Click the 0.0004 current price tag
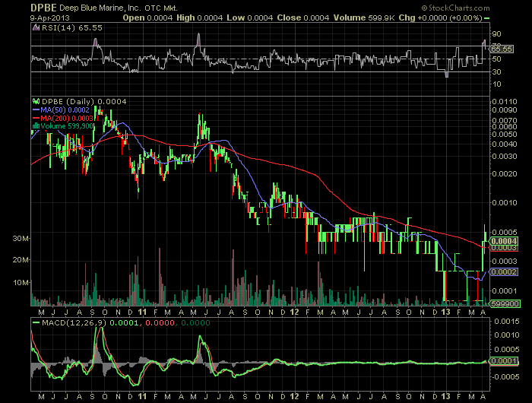This screenshot has height=403, width=532. 504,241
